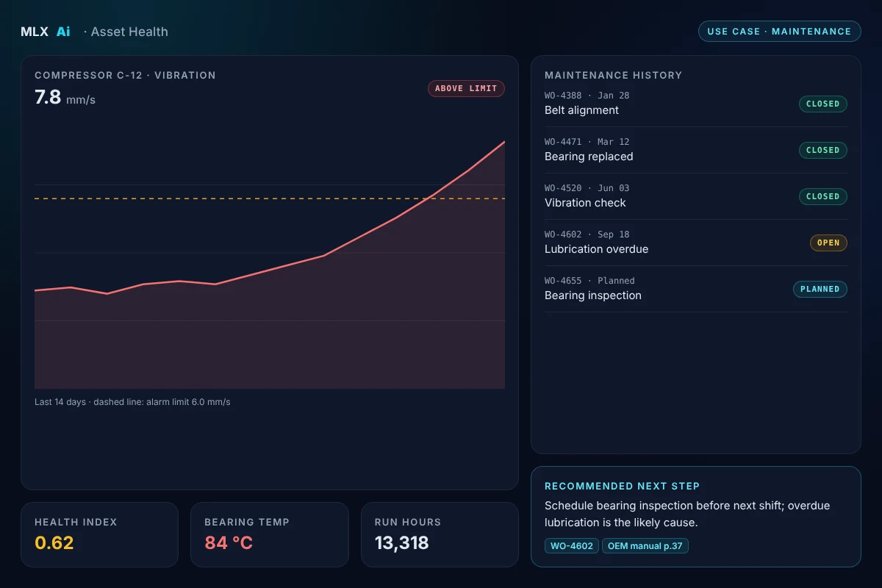The image size is (882, 588).
Task: Open Lubrication overdue work order
Action: (695, 243)
